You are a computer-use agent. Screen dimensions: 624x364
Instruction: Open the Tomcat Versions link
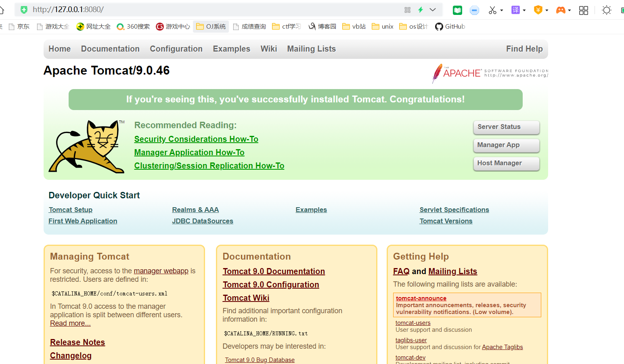[x=446, y=221]
